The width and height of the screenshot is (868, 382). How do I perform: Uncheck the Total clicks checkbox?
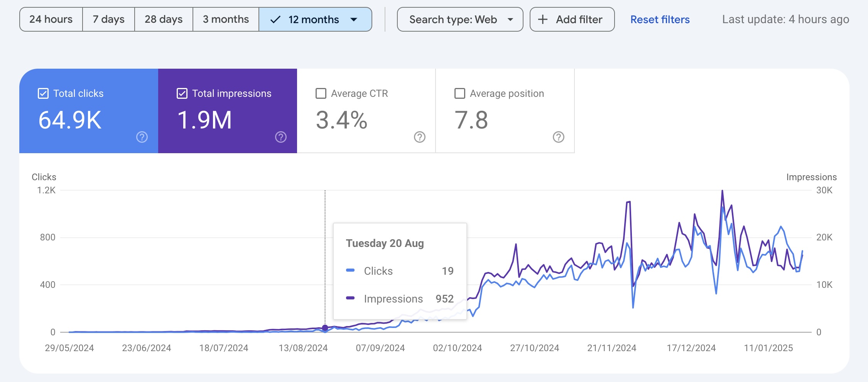(43, 93)
